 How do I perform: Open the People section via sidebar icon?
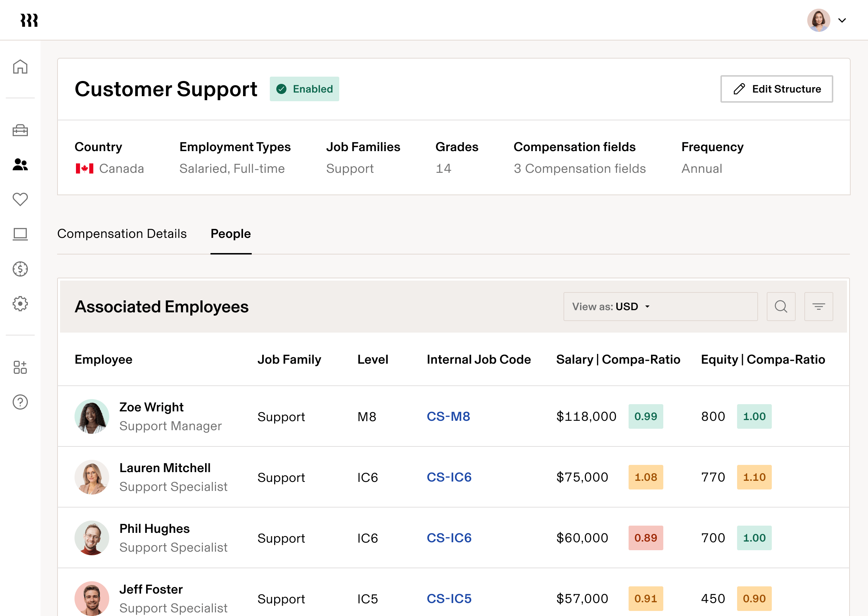(20, 164)
